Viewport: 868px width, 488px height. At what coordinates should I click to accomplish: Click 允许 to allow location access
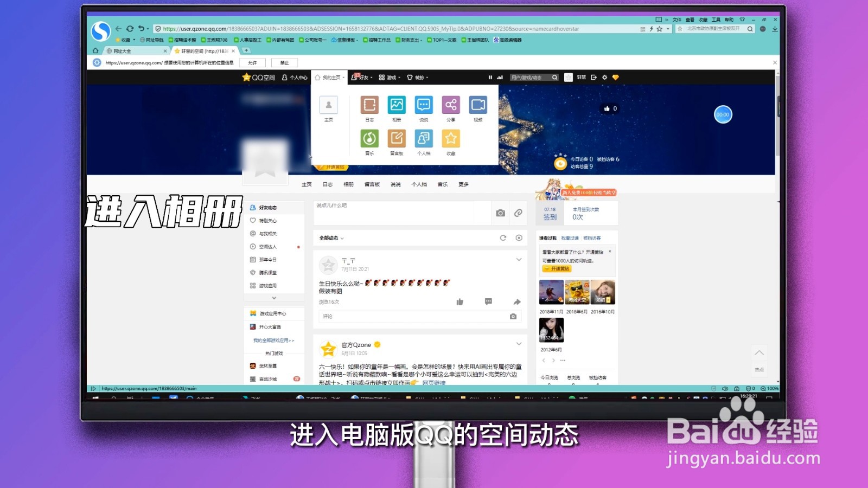[x=253, y=62]
